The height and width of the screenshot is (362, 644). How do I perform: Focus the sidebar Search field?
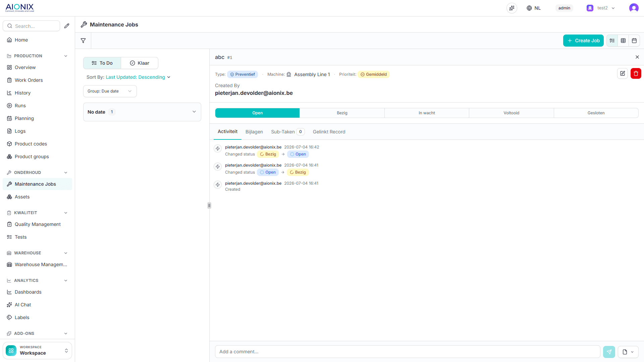point(31,26)
